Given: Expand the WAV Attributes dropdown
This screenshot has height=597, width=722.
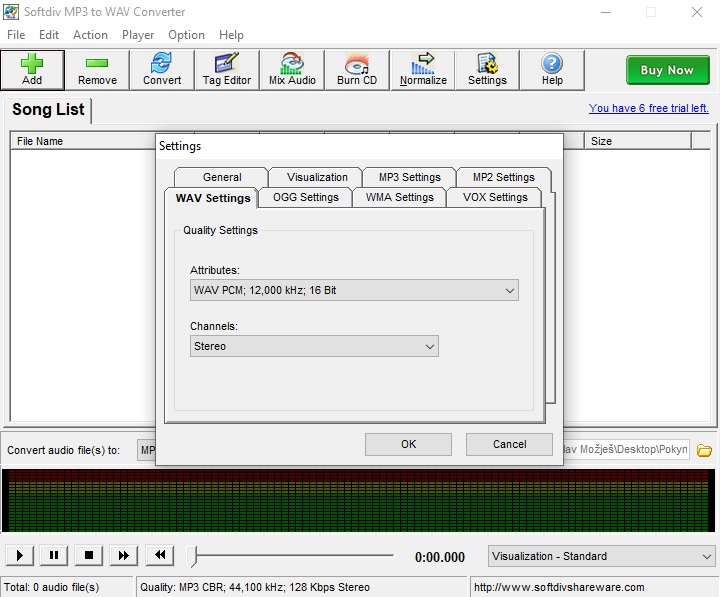Looking at the screenshot, I should pyautogui.click(x=355, y=291).
